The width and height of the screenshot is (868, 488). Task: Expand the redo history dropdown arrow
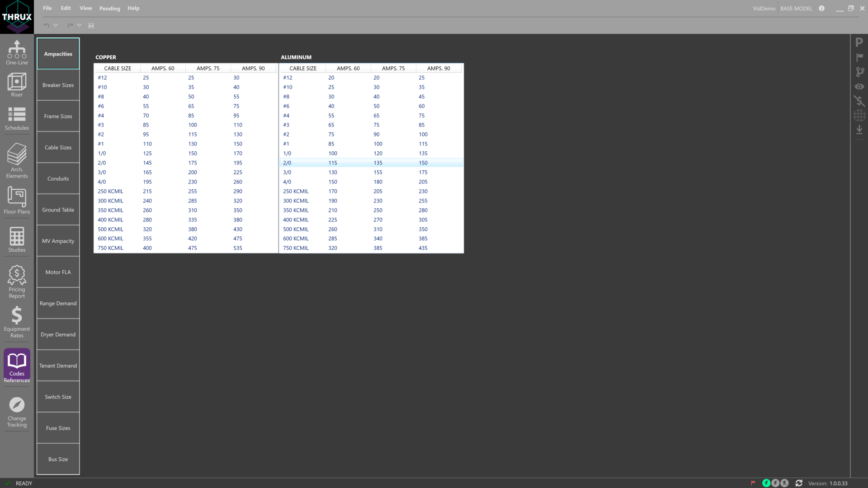(x=79, y=26)
